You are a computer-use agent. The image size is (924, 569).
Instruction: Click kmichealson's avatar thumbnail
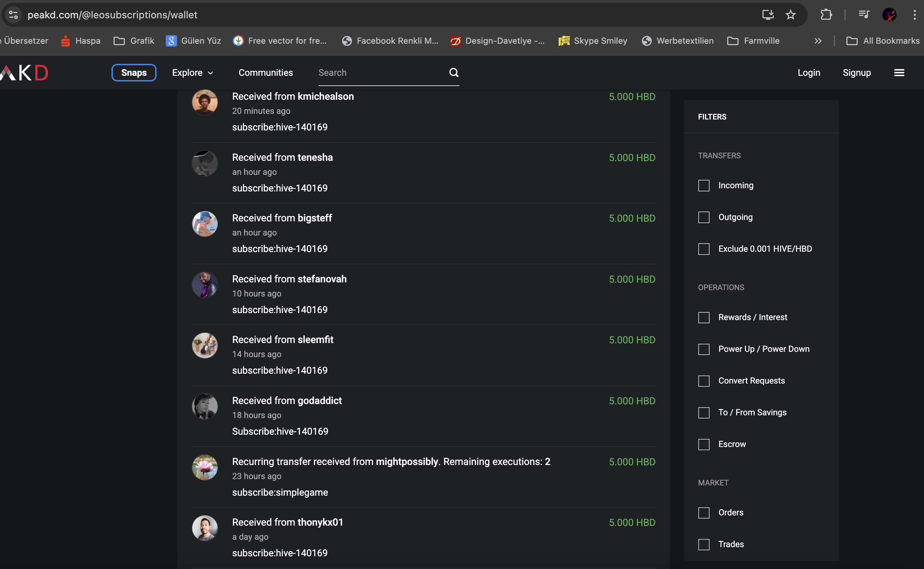pyautogui.click(x=205, y=102)
